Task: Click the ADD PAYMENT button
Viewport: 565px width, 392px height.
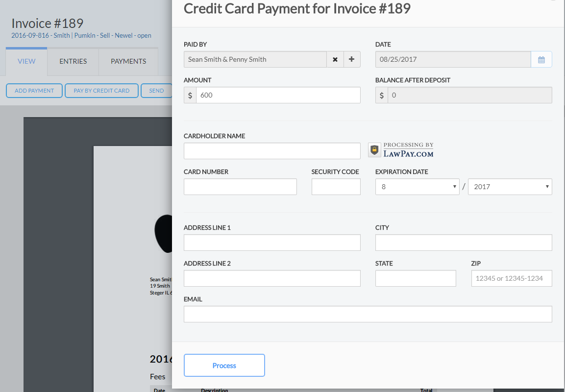Action: 34,91
